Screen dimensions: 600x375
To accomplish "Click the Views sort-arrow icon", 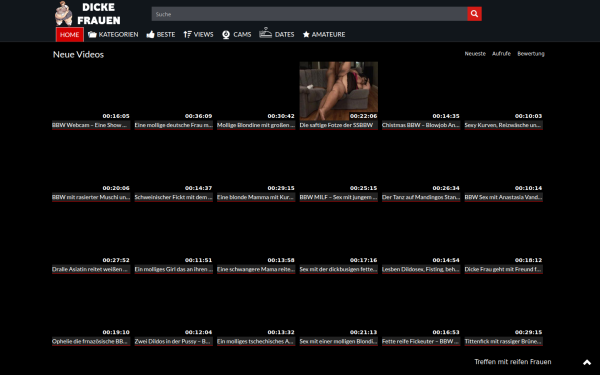I will [187, 34].
